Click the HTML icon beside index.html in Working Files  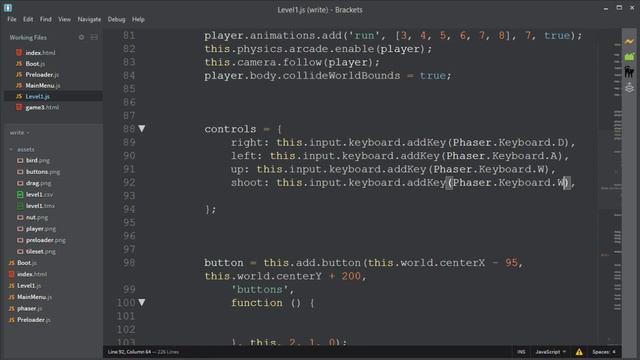pos(19,52)
